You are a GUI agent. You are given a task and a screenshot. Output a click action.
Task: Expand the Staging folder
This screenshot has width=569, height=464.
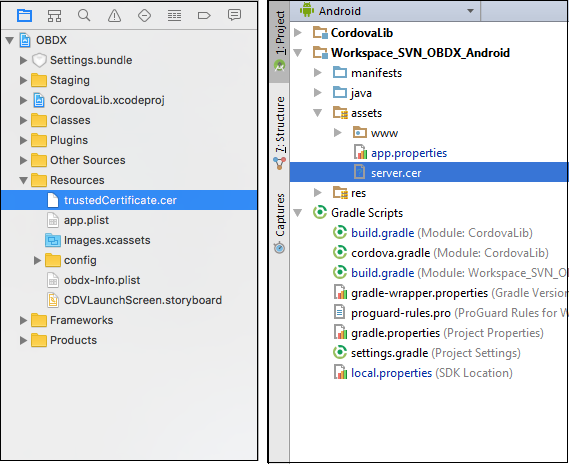tap(23, 80)
